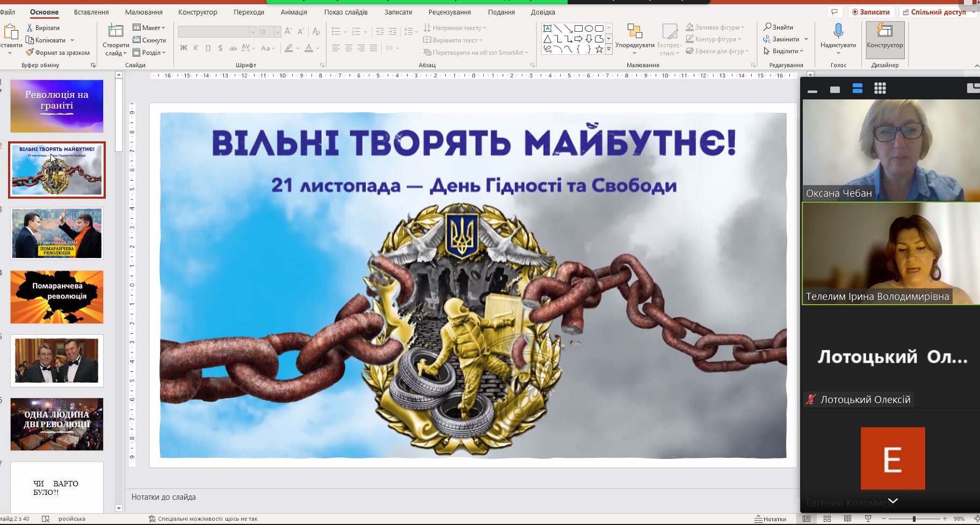
Task: Toggle the Notes (Нотатки) pane
Action: tap(770, 519)
